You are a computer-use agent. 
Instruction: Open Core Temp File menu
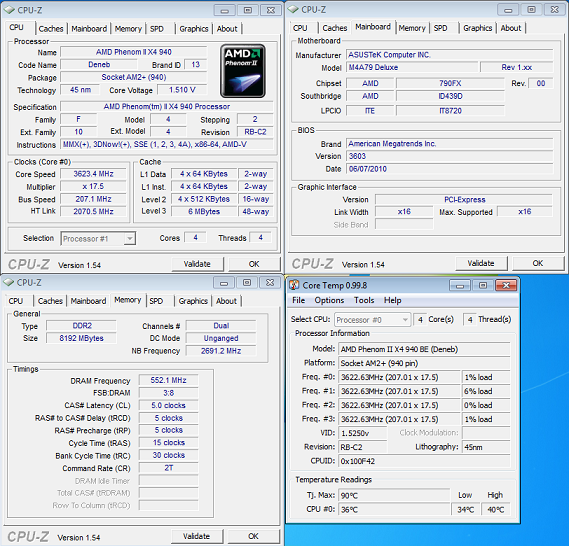[299, 300]
